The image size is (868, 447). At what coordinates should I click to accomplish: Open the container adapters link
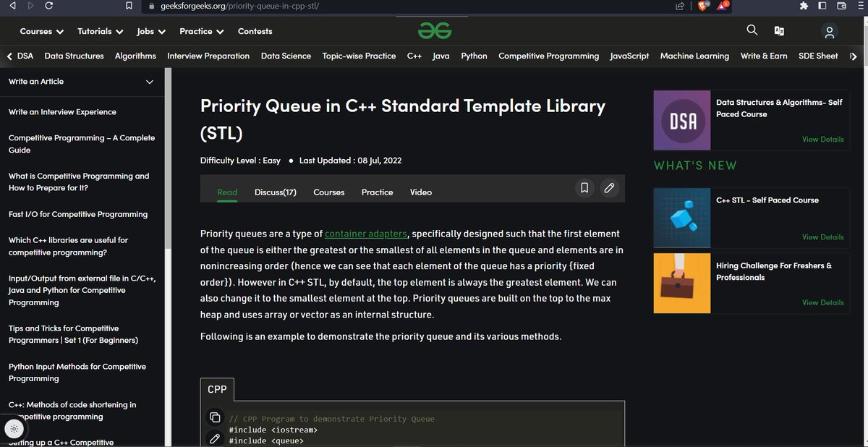coord(367,234)
